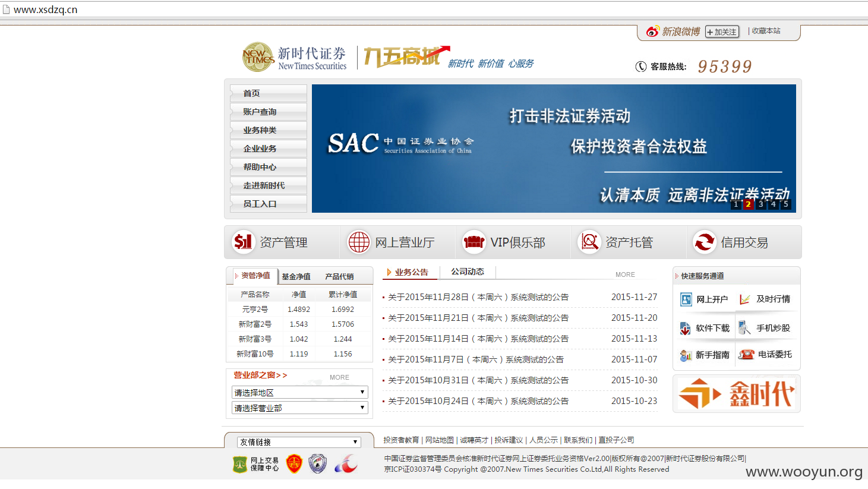Show banner slide 5
This screenshot has width=868, height=489.
tap(786, 204)
